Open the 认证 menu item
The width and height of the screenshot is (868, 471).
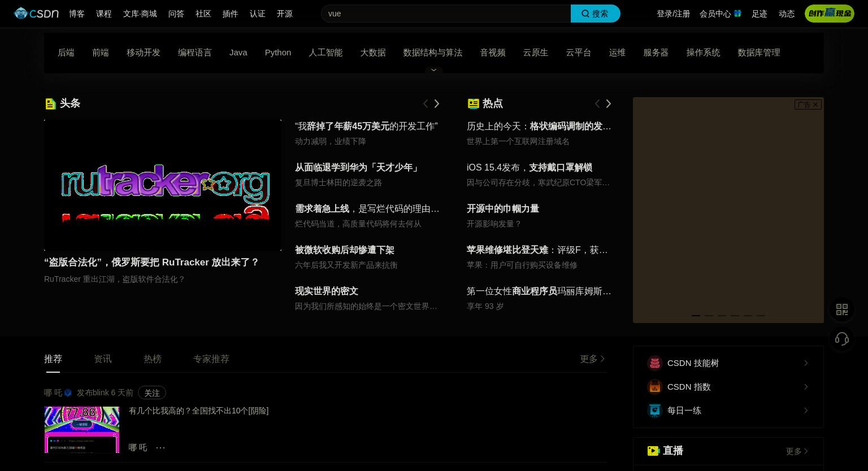[x=258, y=14]
